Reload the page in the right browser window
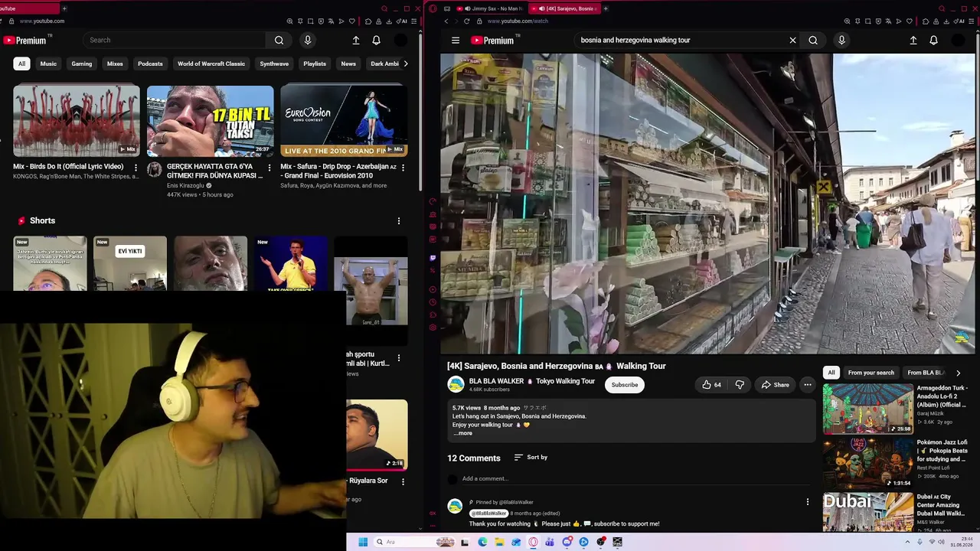The height and width of the screenshot is (551, 980). tap(466, 21)
